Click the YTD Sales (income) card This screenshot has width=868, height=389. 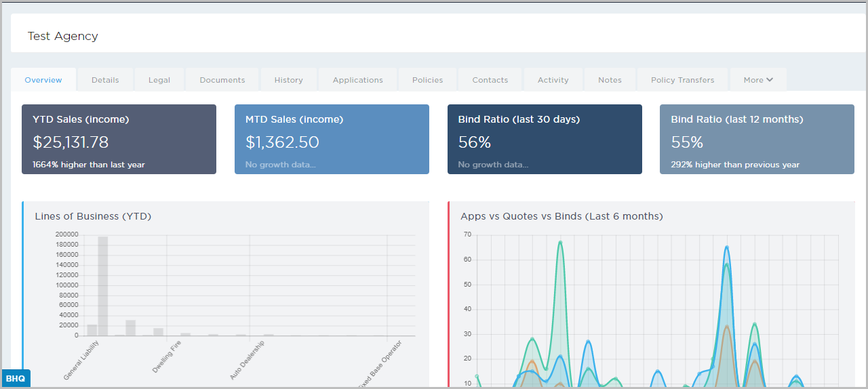[x=119, y=140]
